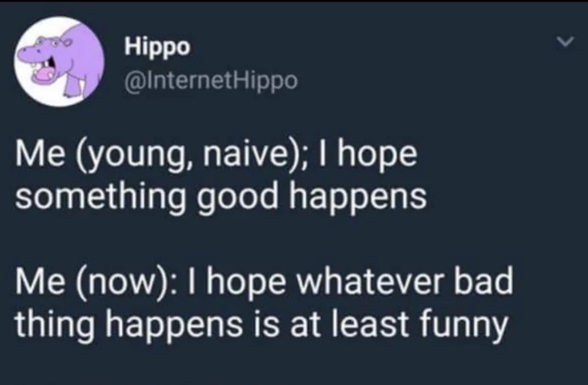This screenshot has width=588, height=385.
Task: Click the word "thing" starting the last line
Action: tap(55, 323)
